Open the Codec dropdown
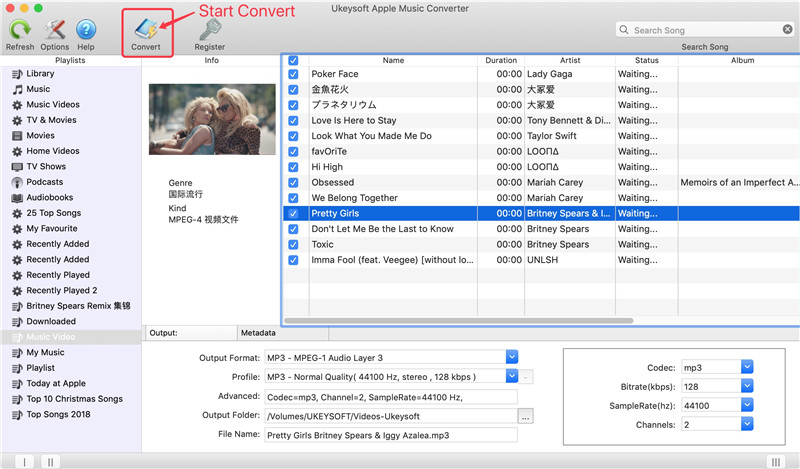 [x=747, y=366]
